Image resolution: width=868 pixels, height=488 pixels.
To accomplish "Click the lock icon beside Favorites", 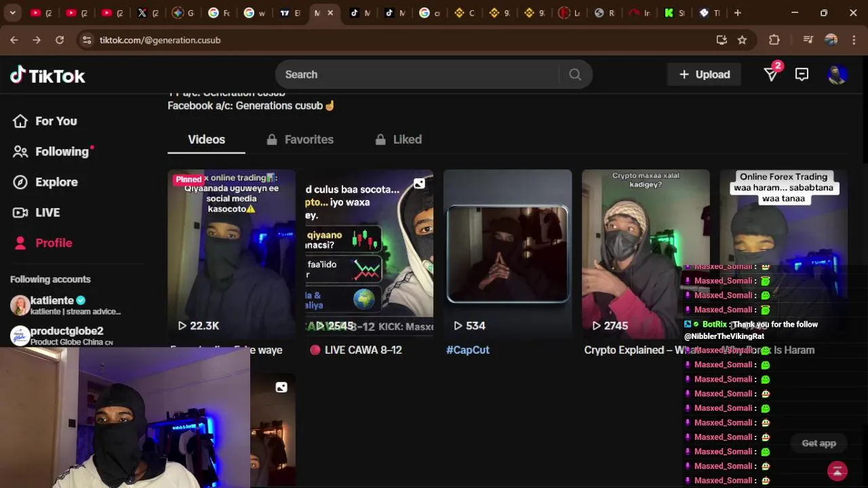I will point(272,140).
